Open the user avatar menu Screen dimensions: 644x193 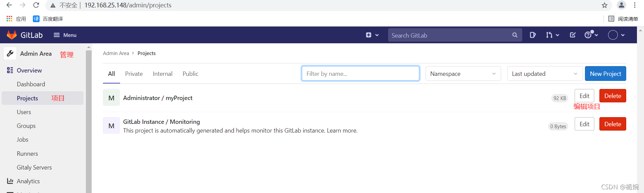click(616, 35)
